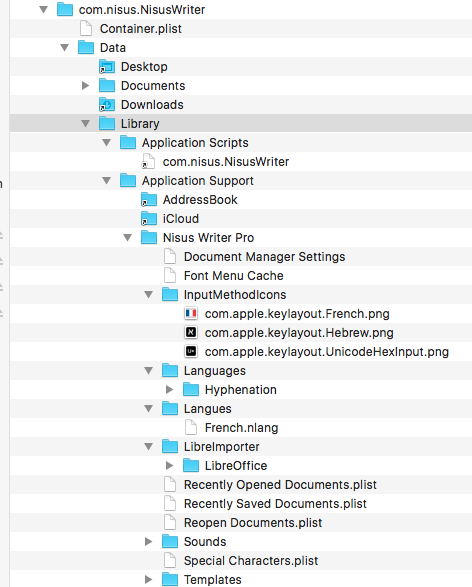Select Recently Saved Documents.plist file name
This screenshot has height=587, width=472.
[x=275, y=504]
